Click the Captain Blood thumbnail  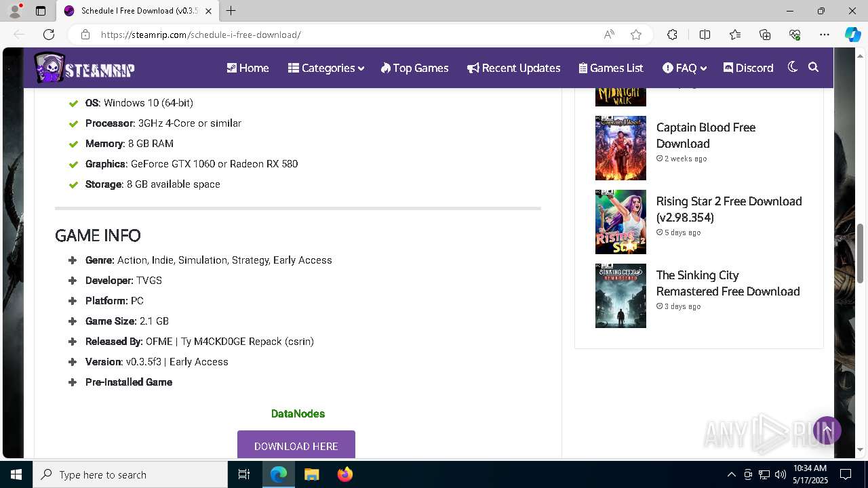tap(620, 148)
